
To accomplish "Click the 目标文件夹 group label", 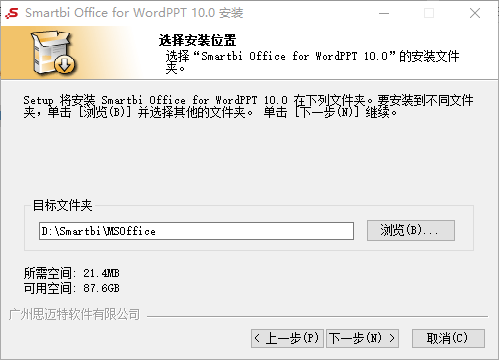I will pyautogui.click(x=62, y=205).
